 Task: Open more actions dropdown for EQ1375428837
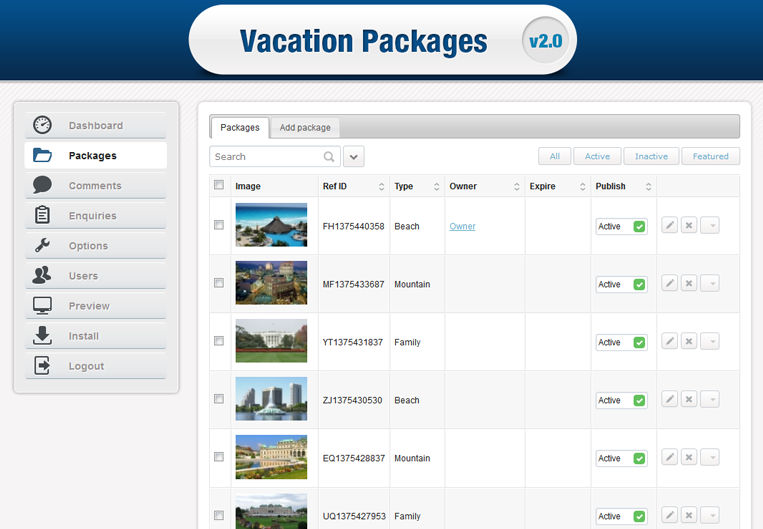(x=710, y=457)
